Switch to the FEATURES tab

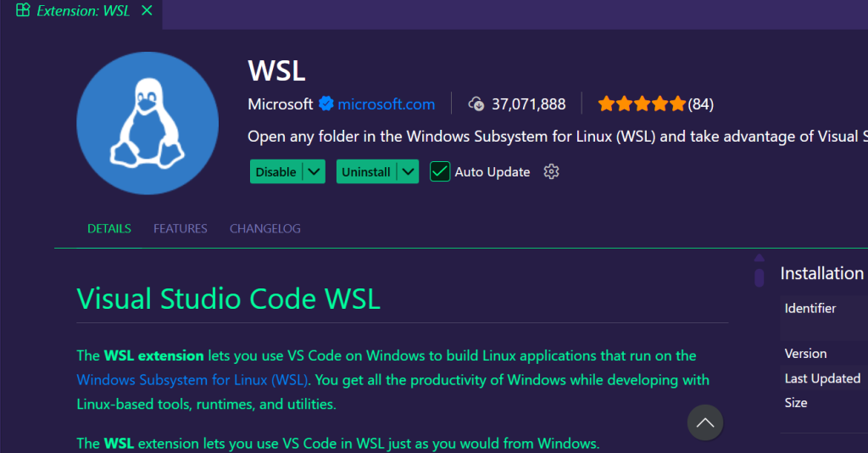(181, 229)
